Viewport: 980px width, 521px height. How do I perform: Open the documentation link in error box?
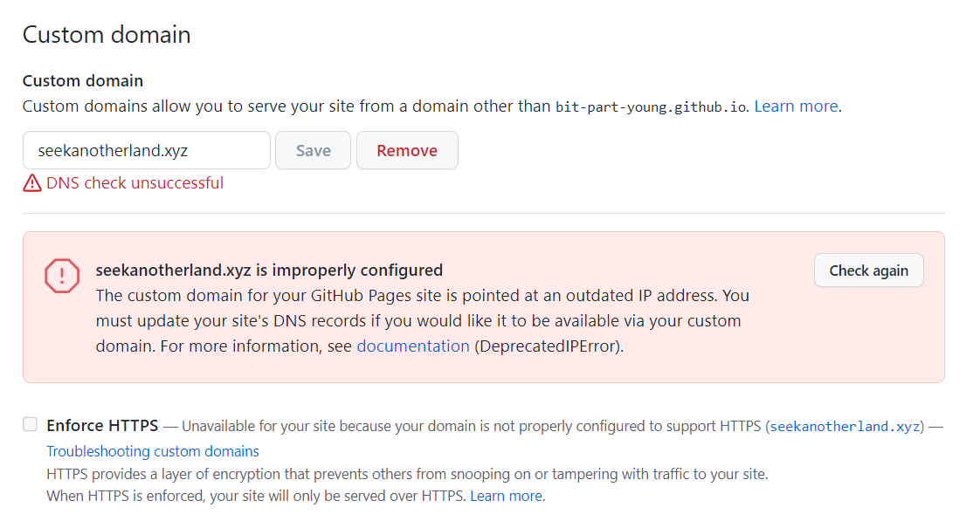coord(413,346)
